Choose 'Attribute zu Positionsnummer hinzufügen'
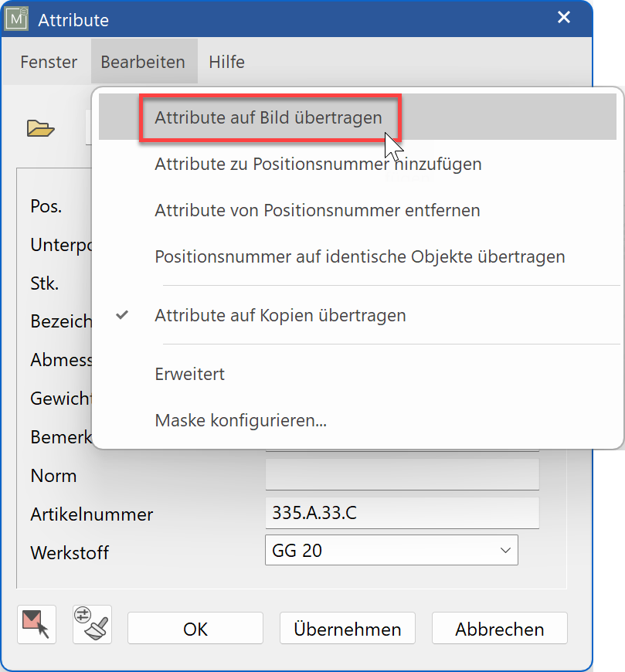This screenshot has width=625, height=672. coord(318,164)
